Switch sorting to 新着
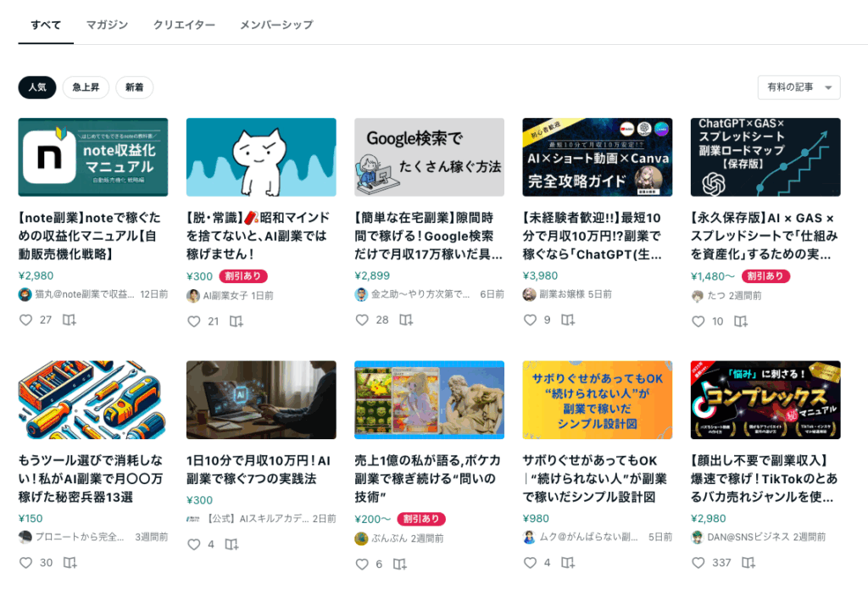The image size is (868, 596). [x=135, y=87]
